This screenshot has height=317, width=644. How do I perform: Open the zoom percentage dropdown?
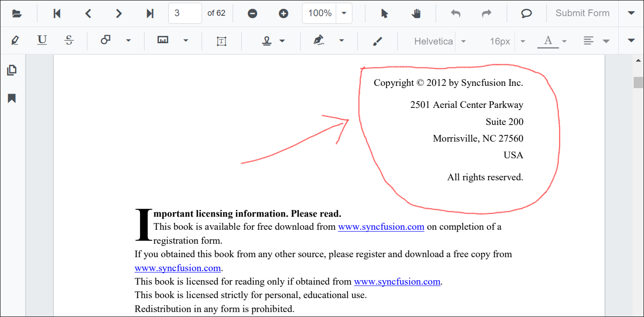point(344,13)
